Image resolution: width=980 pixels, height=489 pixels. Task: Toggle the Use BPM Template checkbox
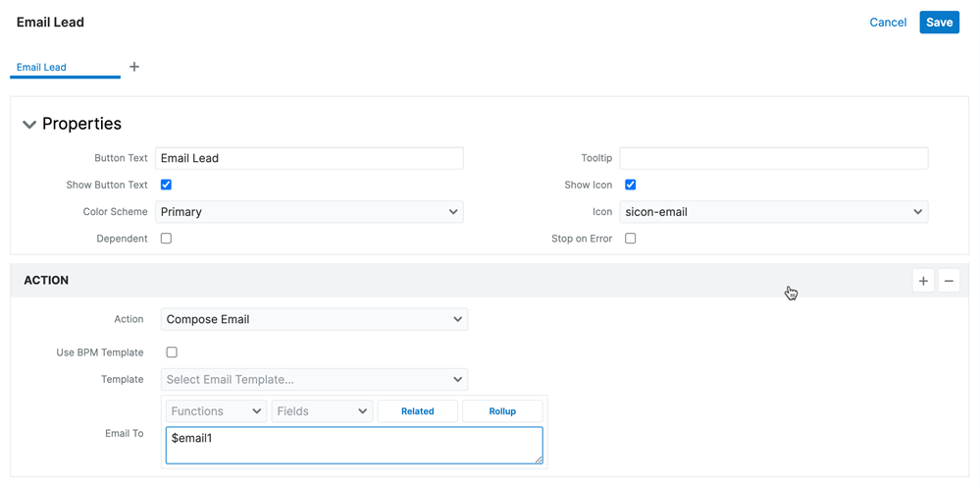172,353
